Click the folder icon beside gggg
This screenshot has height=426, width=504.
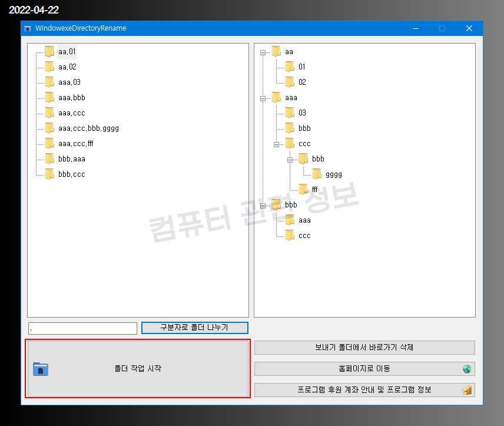[317, 174]
